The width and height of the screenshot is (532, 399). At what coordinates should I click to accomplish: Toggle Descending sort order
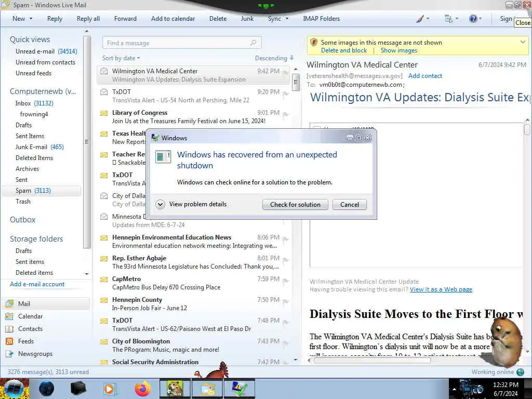pyautogui.click(x=274, y=58)
